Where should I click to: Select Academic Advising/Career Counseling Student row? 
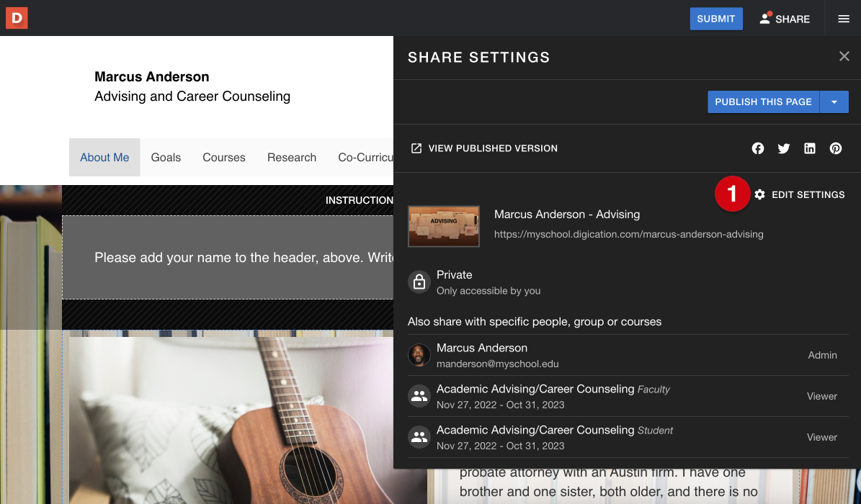click(x=628, y=438)
